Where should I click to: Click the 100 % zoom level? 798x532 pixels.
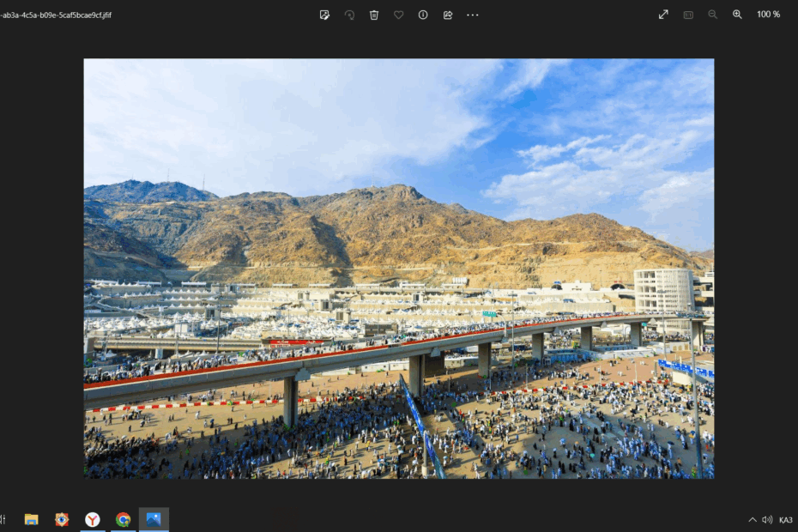tap(768, 15)
